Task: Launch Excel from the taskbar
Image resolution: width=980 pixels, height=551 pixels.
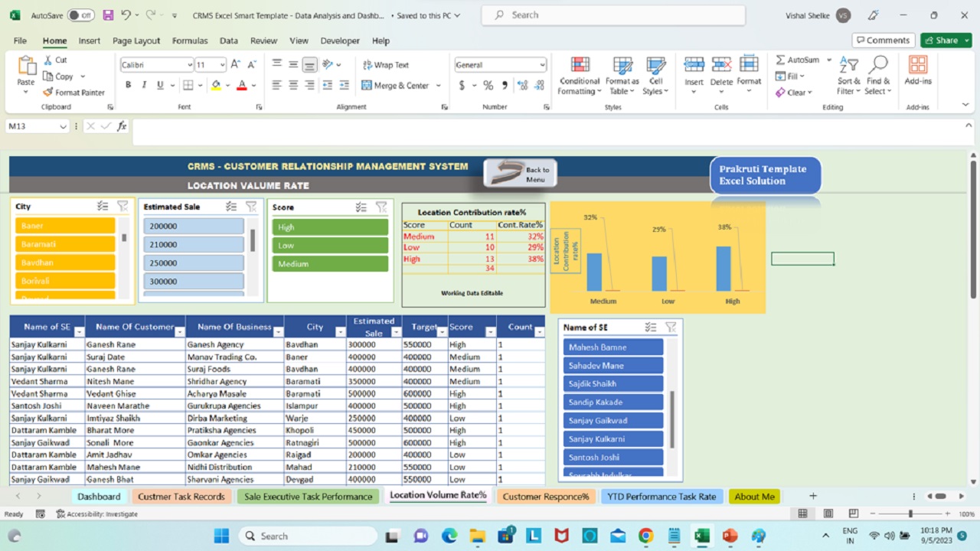Action: [x=701, y=535]
